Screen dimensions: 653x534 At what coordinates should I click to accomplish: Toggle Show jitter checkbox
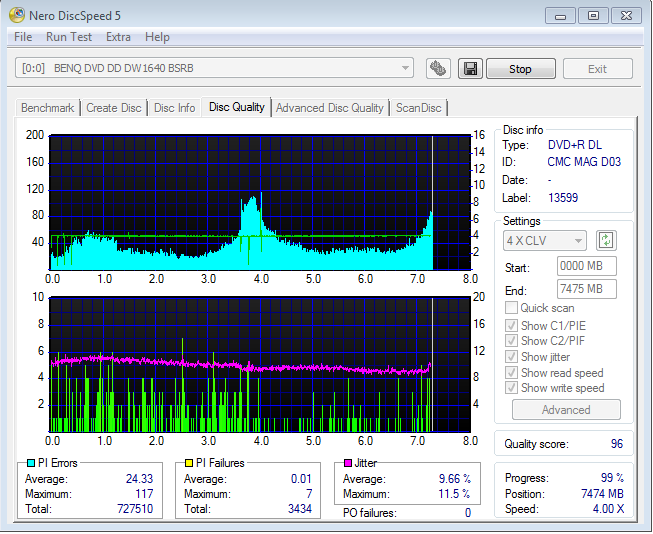click(511, 357)
